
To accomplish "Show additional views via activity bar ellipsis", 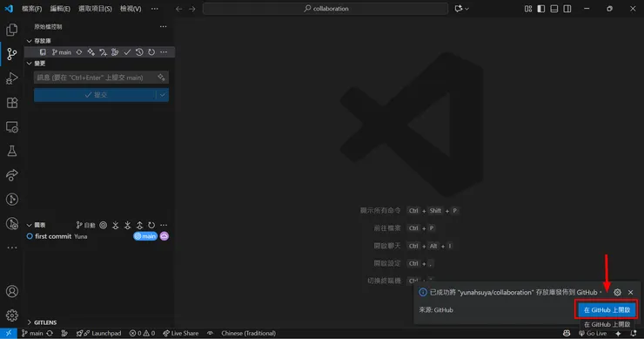I will [12, 247].
